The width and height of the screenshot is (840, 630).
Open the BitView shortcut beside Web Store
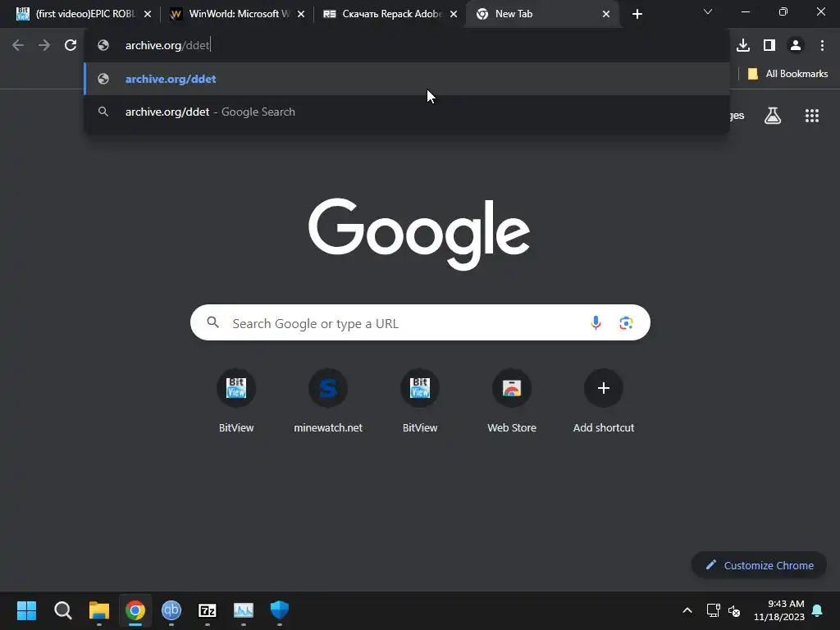point(420,400)
